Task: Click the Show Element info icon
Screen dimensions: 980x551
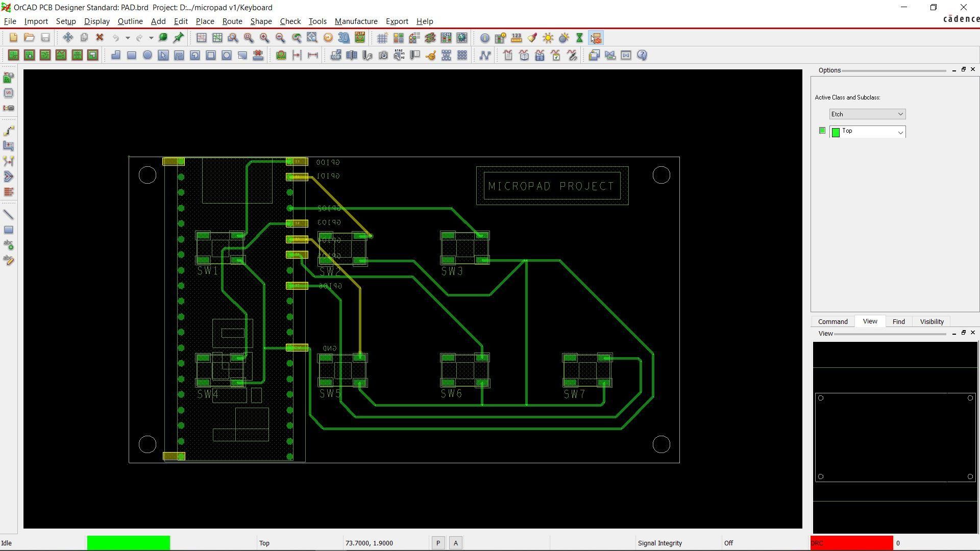Action: point(484,38)
